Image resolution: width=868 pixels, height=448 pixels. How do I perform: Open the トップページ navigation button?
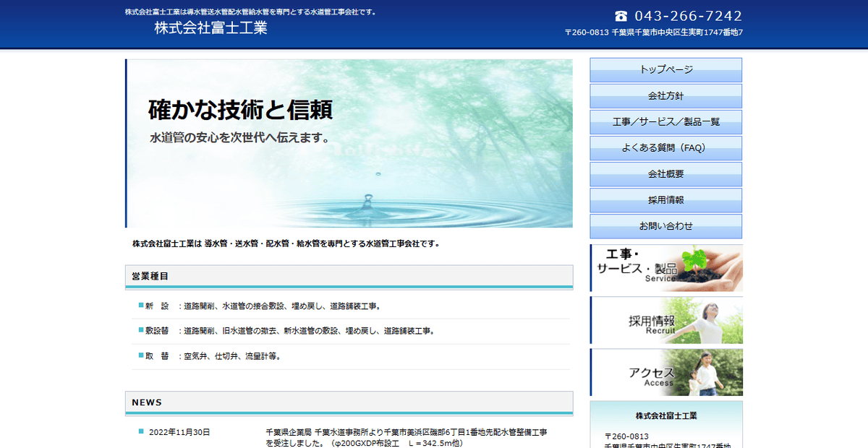click(x=665, y=70)
